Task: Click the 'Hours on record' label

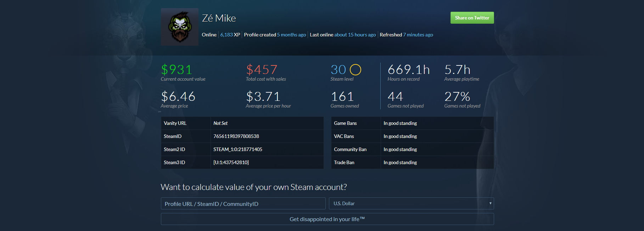Action: point(403,79)
